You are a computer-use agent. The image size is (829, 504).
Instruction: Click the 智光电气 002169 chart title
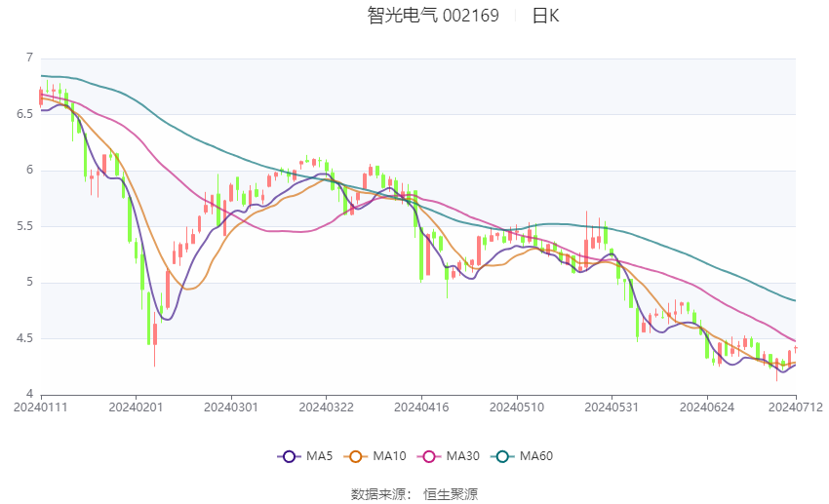(x=433, y=16)
